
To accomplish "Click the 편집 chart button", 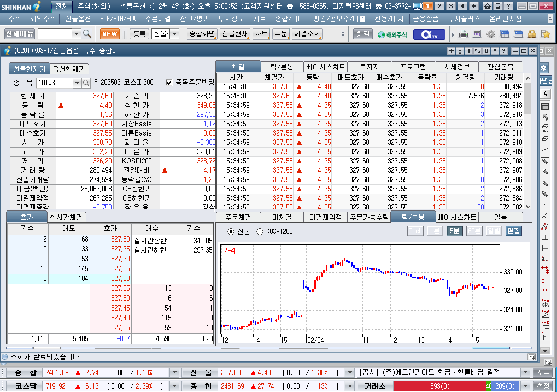I will click(x=514, y=231).
